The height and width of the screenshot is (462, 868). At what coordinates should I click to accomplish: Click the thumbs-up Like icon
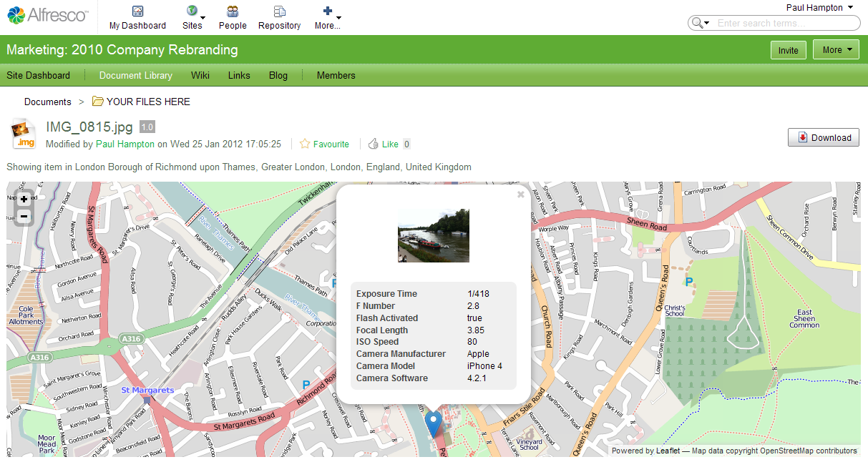pyautogui.click(x=373, y=144)
